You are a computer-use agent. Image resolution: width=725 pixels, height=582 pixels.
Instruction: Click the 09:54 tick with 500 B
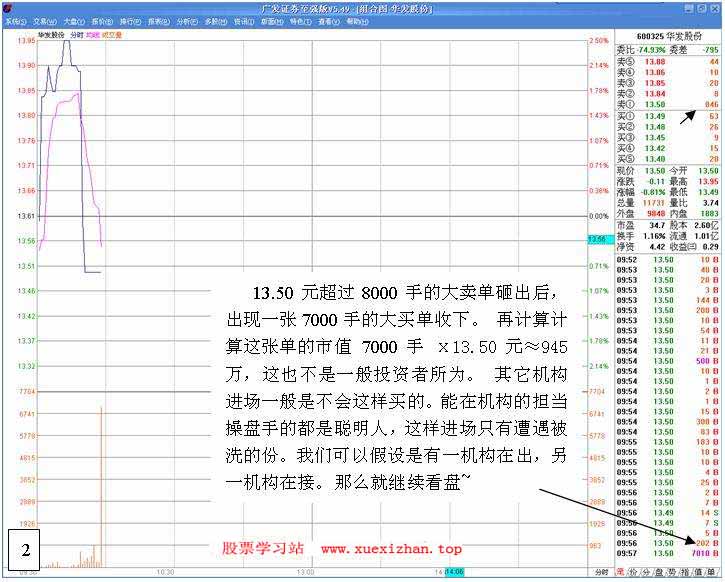[x=668, y=361]
